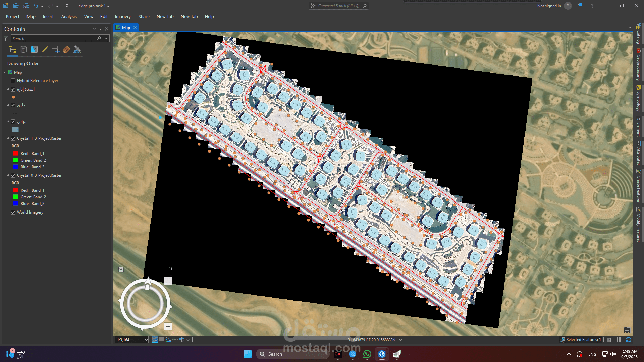Uncheck World Imagery layer

[x=13, y=212]
